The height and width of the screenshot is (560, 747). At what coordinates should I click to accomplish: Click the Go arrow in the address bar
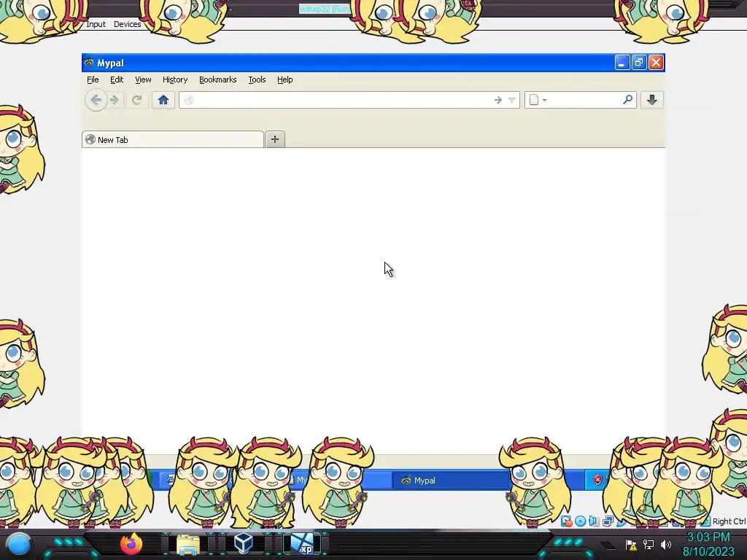pyautogui.click(x=498, y=100)
